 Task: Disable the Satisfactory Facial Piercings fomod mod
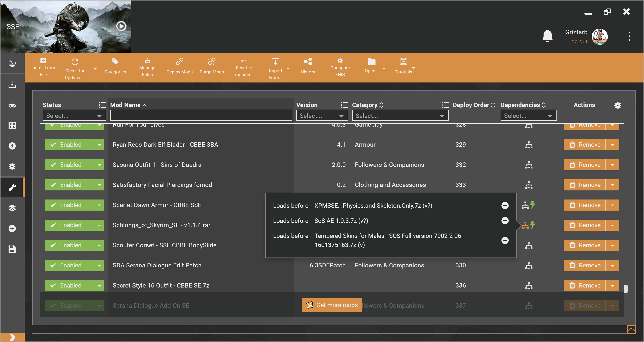coord(69,185)
